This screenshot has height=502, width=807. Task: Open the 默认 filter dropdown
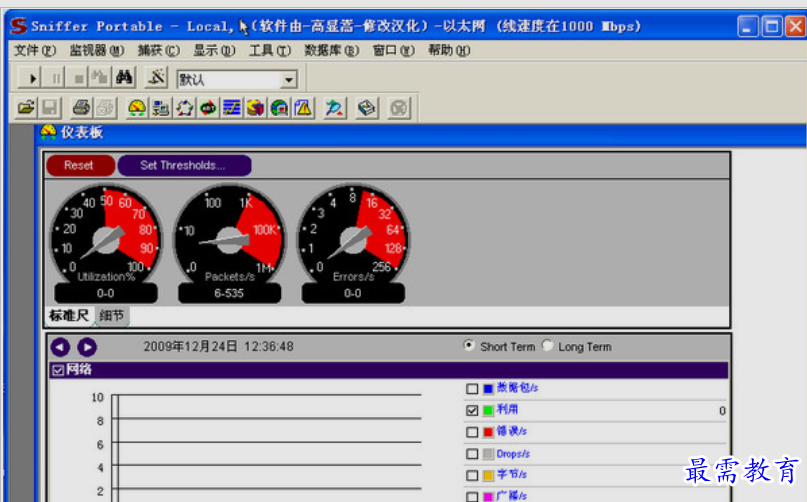[x=289, y=80]
